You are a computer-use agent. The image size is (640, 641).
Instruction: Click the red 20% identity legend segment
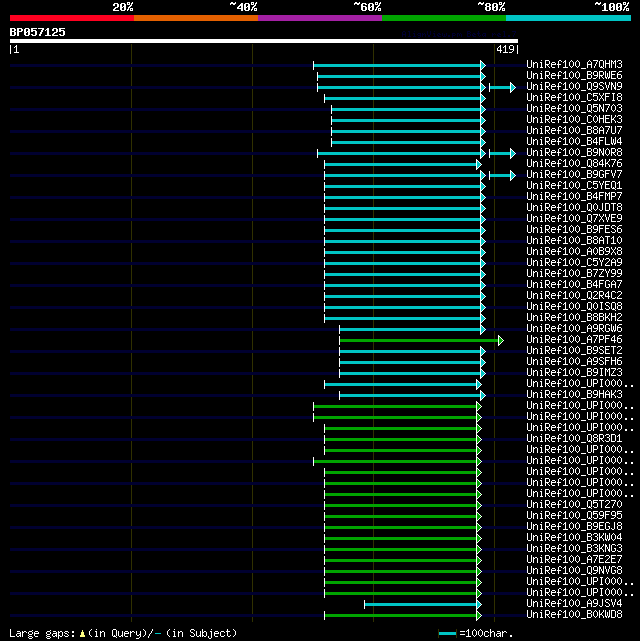pos(72,18)
